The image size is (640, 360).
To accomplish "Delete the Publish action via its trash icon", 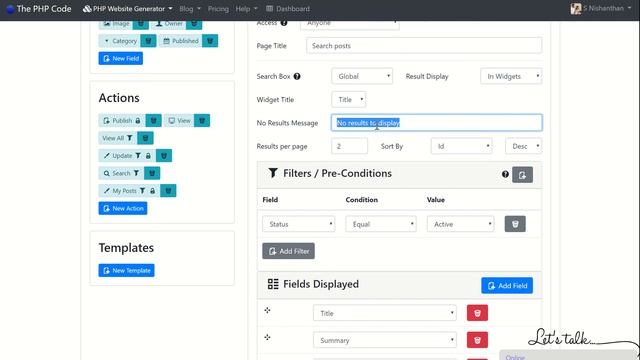I will [x=153, y=120].
